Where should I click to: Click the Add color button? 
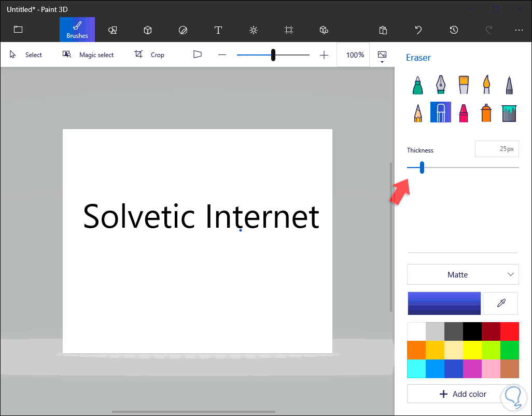click(x=463, y=394)
